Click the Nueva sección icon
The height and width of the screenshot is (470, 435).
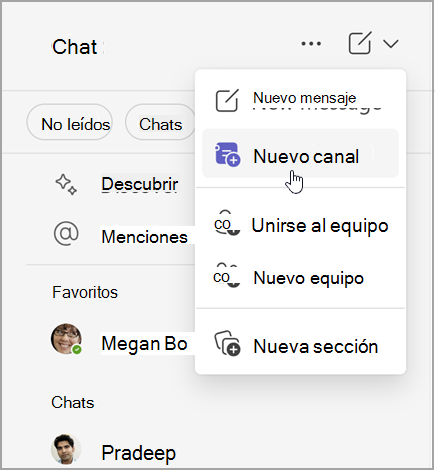(x=227, y=343)
